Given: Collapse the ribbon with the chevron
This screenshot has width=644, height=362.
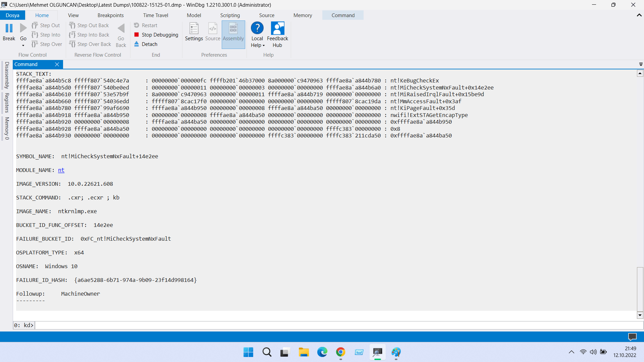Looking at the screenshot, I should pyautogui.click(x=639, y=15).
